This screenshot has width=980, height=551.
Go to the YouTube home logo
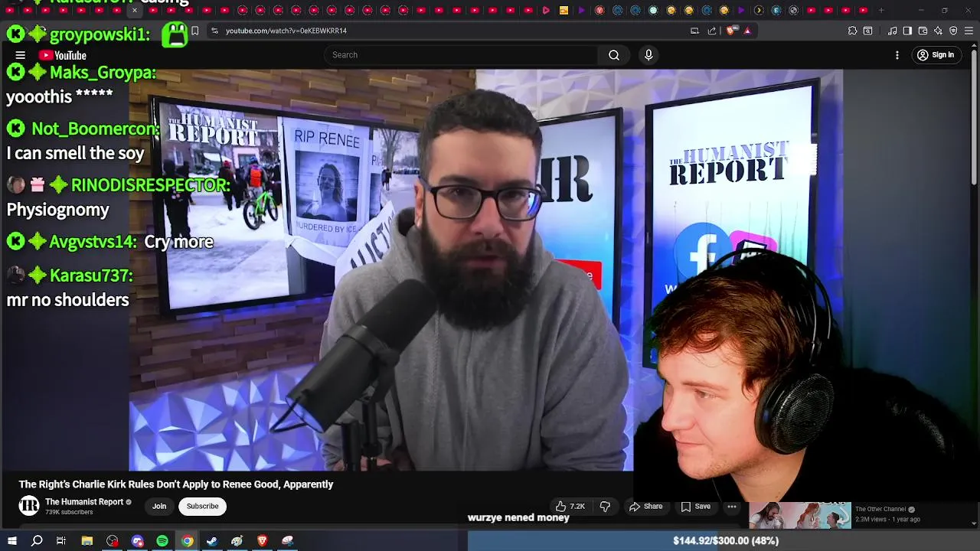tap(63, 55)
